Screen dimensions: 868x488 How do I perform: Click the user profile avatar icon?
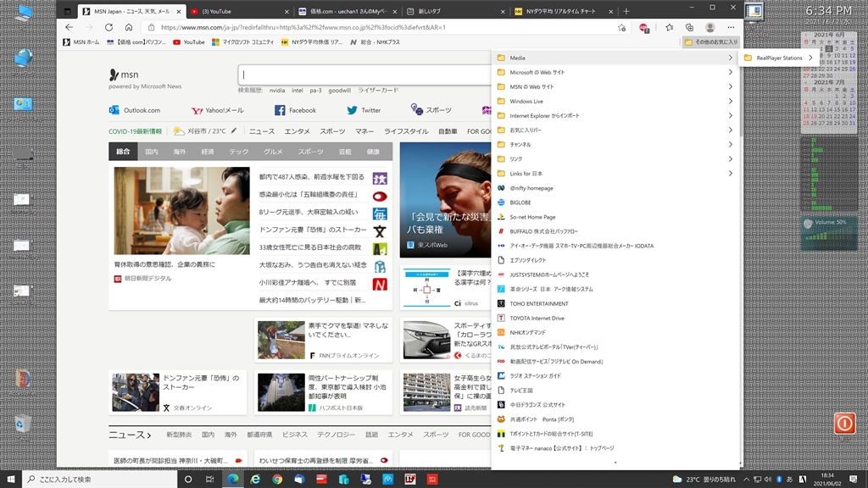click(709, 27)
